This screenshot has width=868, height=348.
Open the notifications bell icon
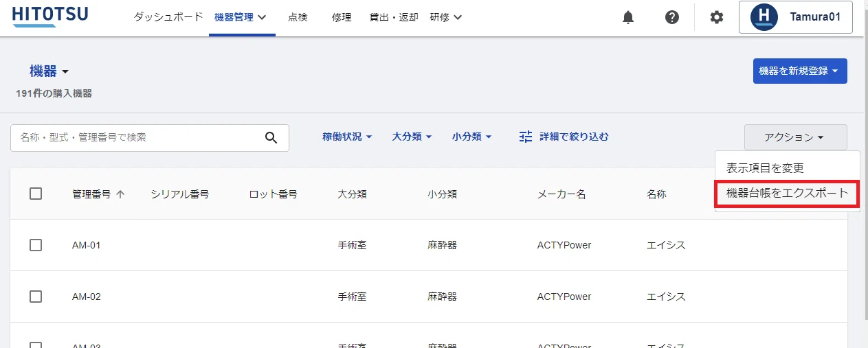click(628, 18)
